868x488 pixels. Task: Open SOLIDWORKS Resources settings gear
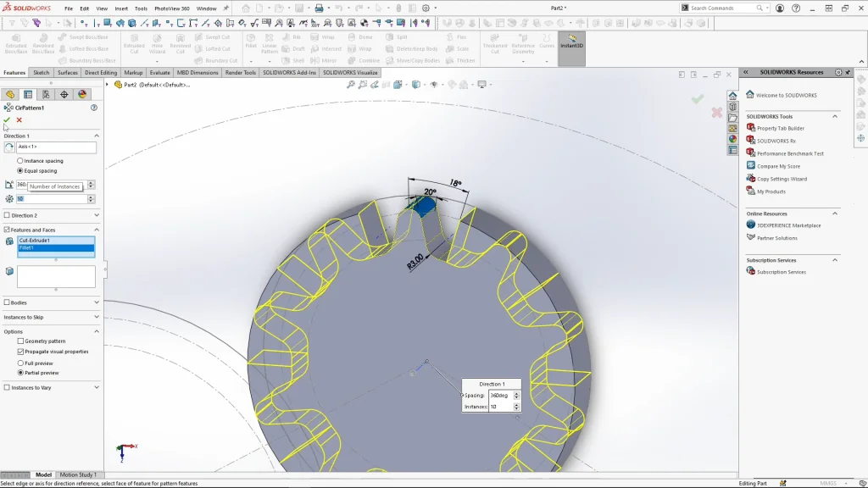pos(838,72)
